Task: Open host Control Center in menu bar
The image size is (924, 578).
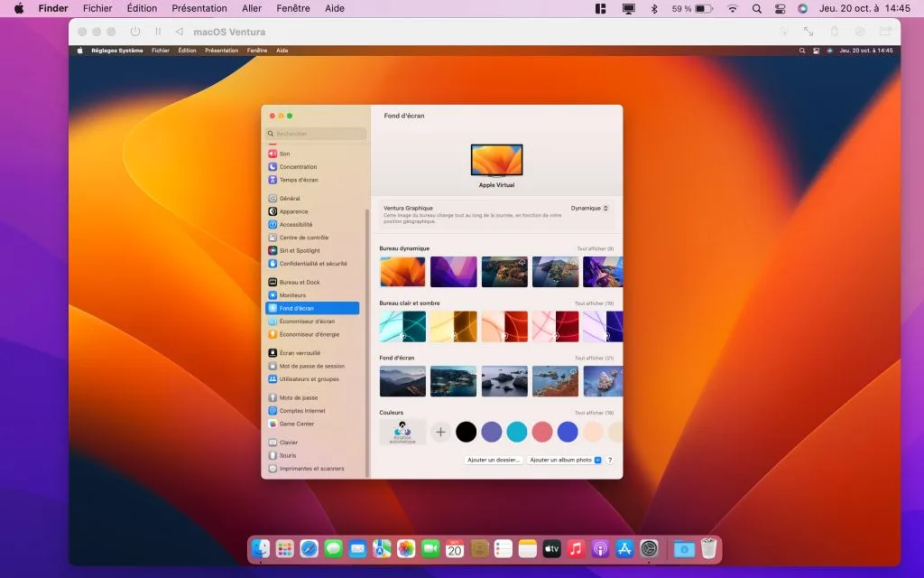Action: coord(780,9)
